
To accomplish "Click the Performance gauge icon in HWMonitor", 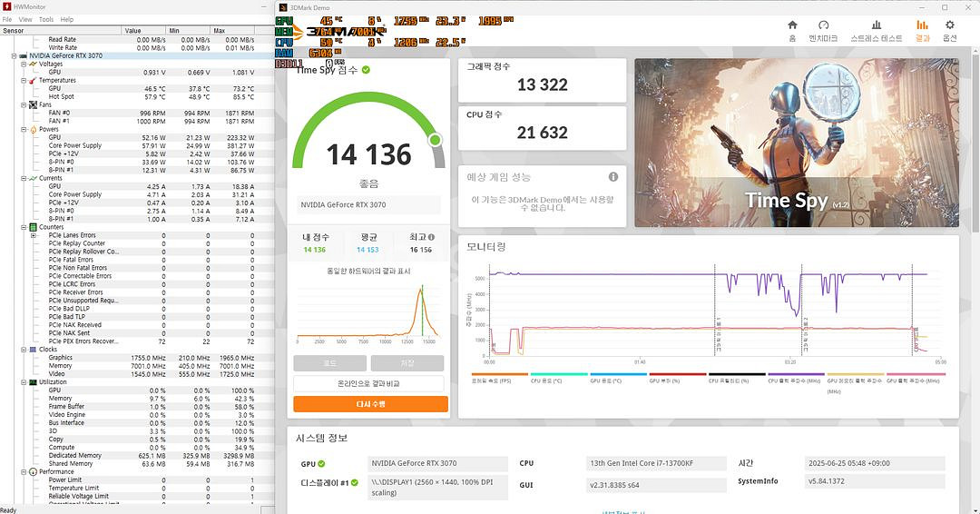I will coord(33,472).
